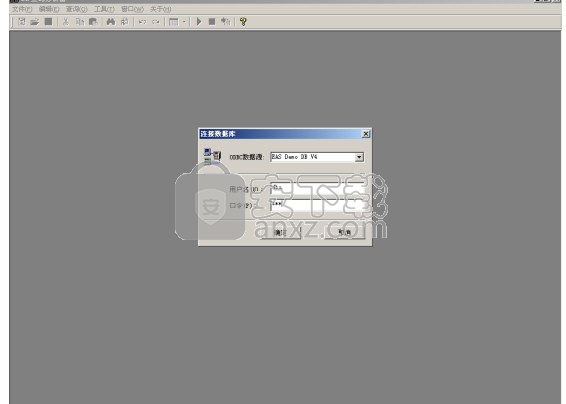Viewport: 566px width, 404px height.
Task: Click the 口令 password input field
Action: point(317,204)
